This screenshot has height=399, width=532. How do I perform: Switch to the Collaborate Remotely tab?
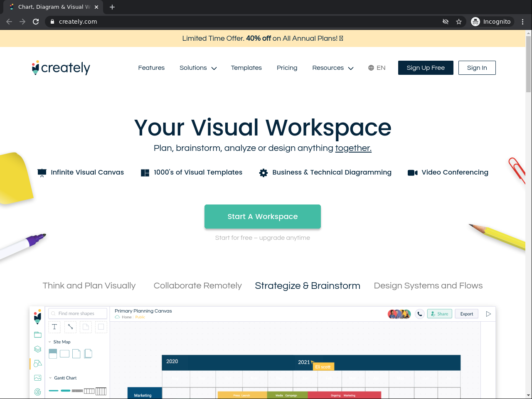pos(197,286)
